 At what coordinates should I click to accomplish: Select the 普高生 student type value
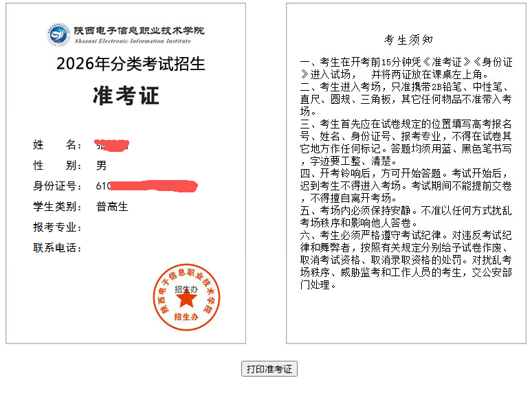pyautogui.click(x=112, y=207)
